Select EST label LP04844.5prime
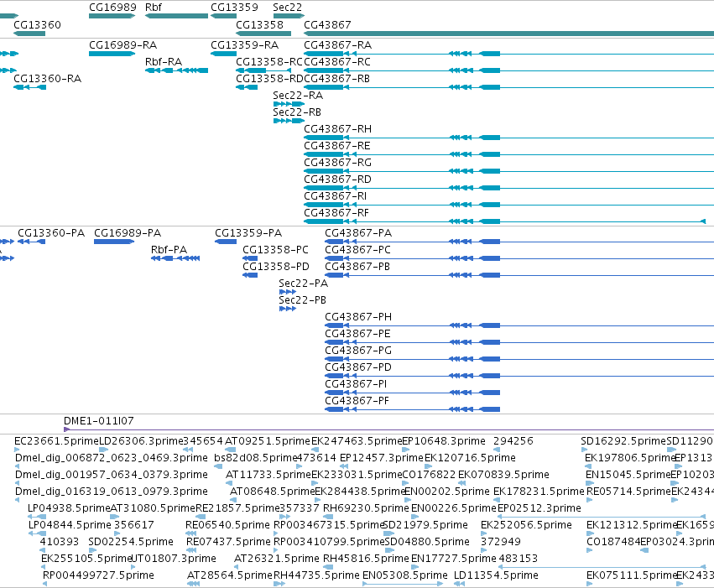 click(70, 526)
